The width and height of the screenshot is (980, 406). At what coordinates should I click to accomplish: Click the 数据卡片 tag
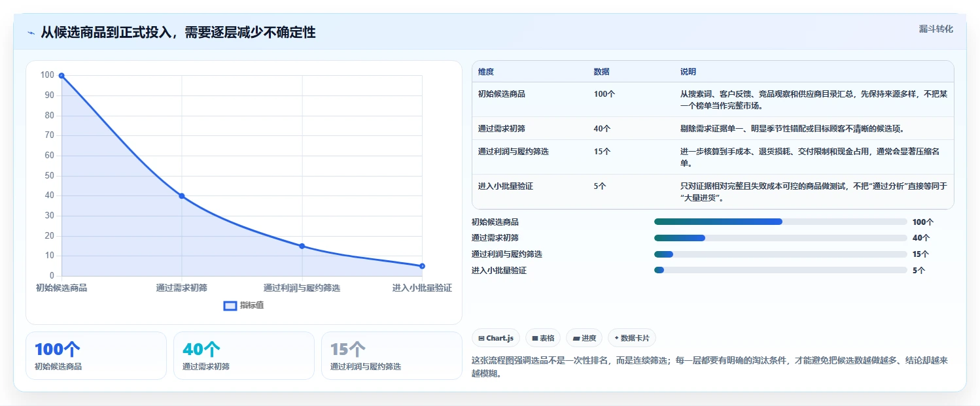[632, 338]
